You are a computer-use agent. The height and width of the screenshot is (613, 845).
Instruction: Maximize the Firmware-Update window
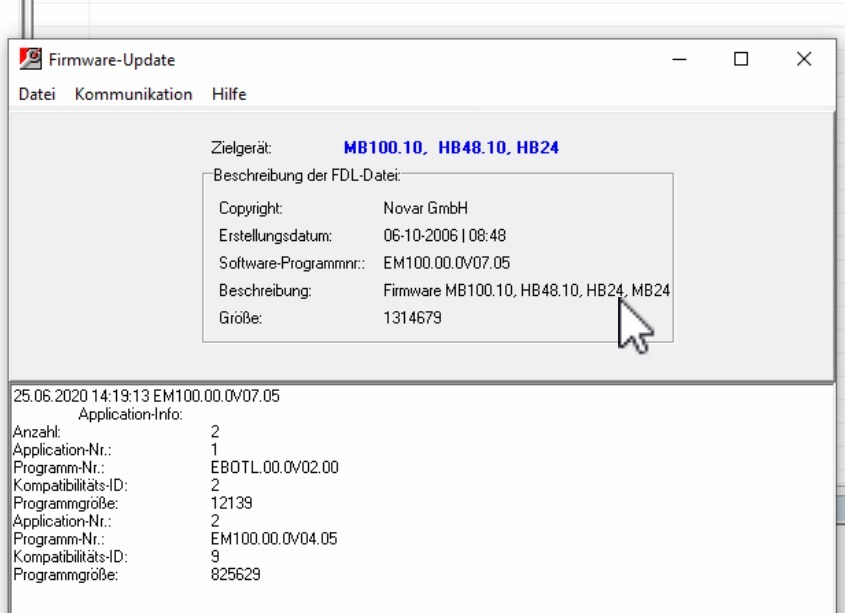(741, 60)
